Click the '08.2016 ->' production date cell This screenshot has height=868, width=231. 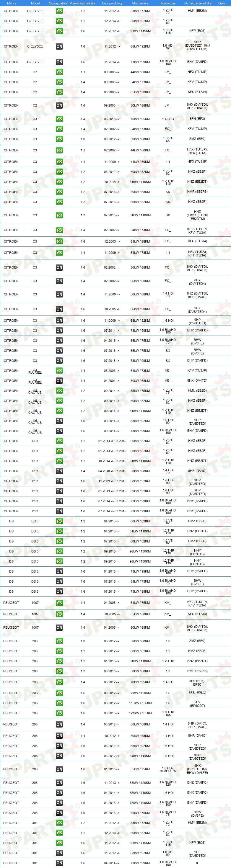(112, 671)
